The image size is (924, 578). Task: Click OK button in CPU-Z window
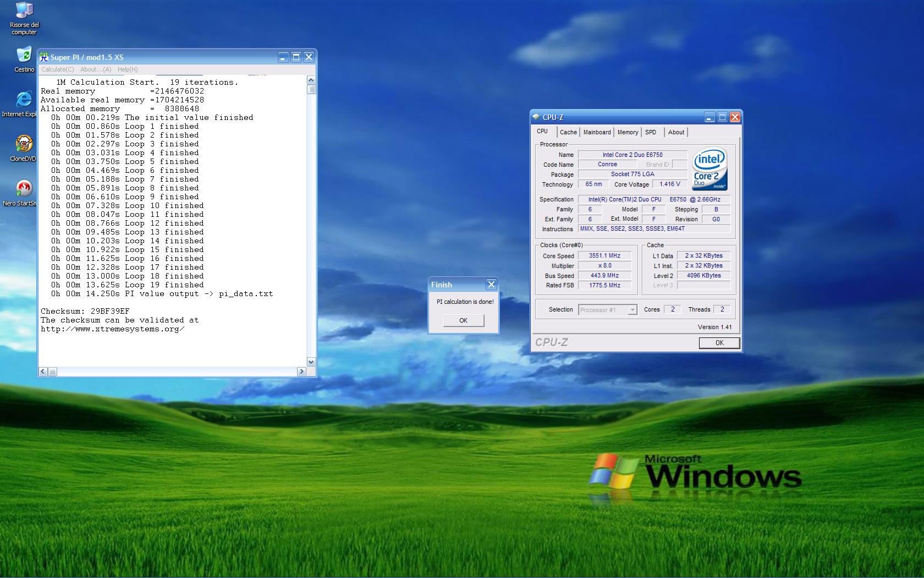719,343
